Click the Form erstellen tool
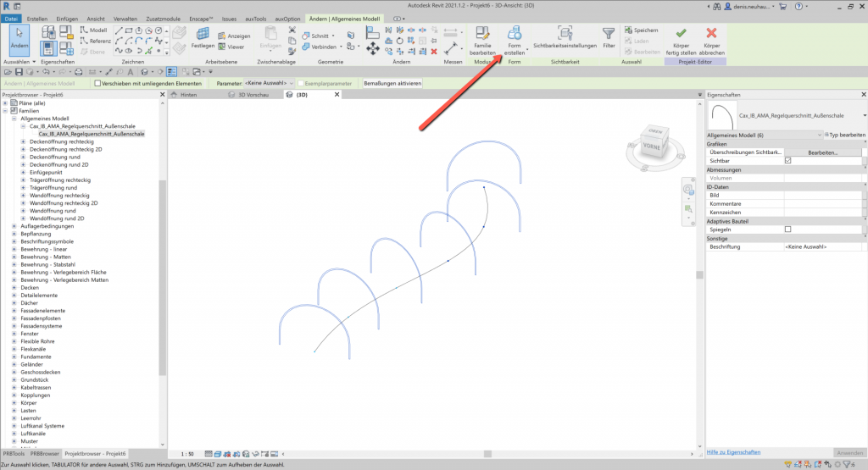 515,40
